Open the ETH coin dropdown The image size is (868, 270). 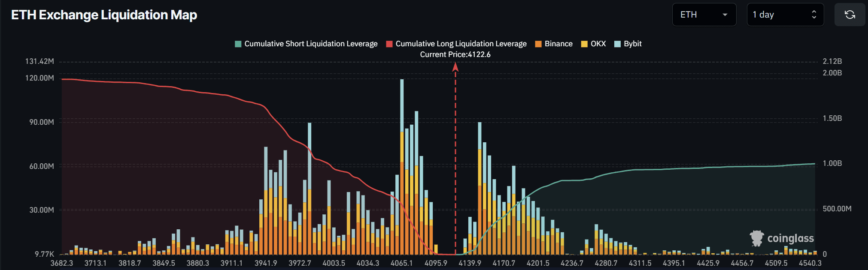704,15
